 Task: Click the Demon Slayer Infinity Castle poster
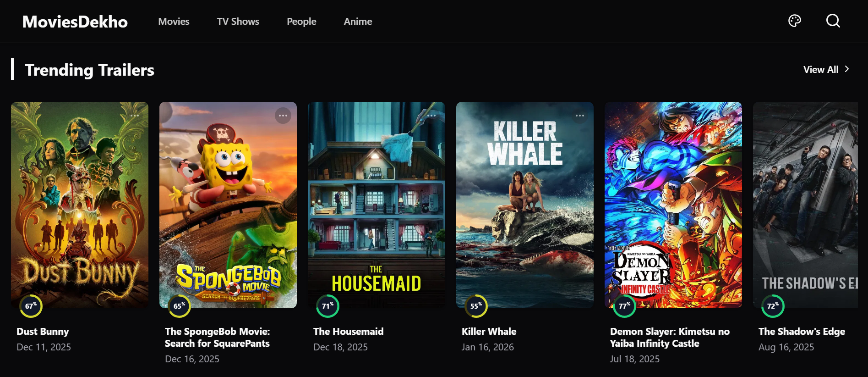673,205
